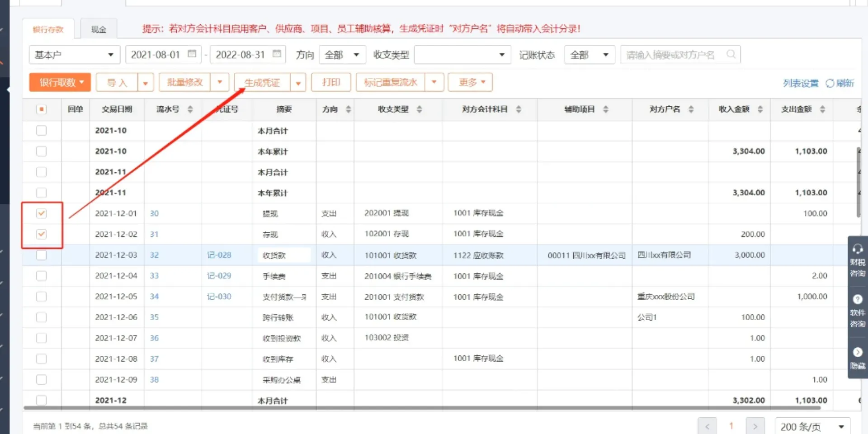Select the 银行存款 tab
The width and height of the screenshot is (868, 434).
point(49,29)
